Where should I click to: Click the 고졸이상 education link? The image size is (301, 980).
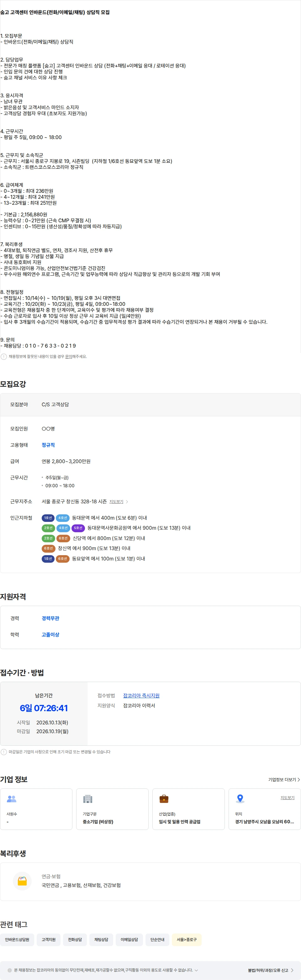[50, 635]
